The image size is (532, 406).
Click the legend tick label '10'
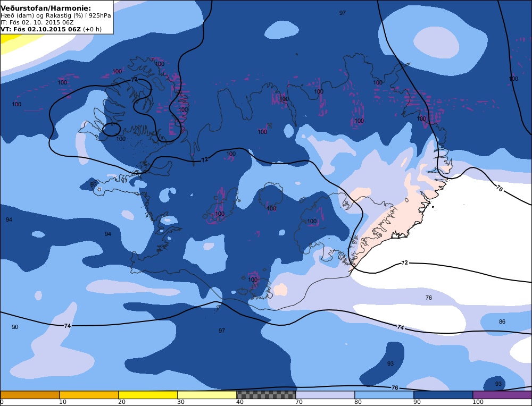(x=63, y=402)
